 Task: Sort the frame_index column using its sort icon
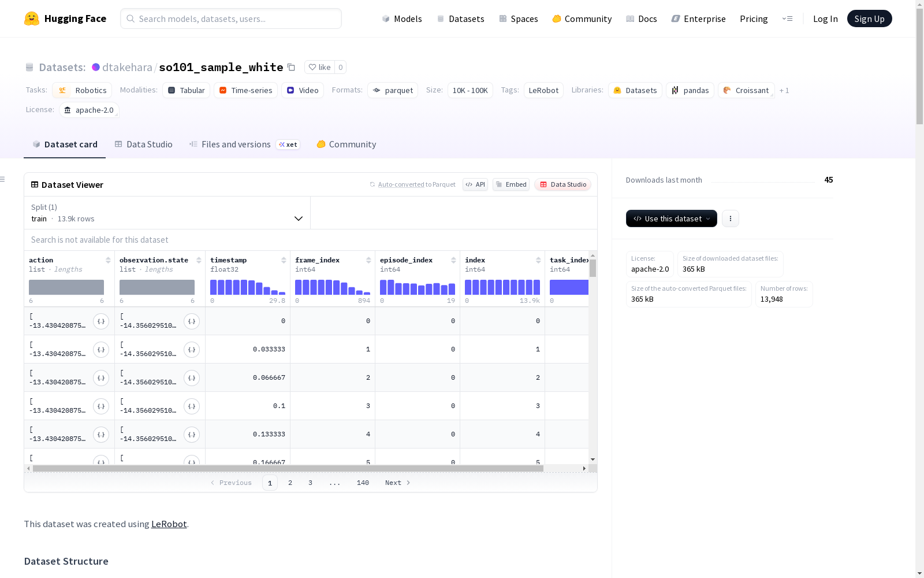pyautogui.click(x=368, y=260)
